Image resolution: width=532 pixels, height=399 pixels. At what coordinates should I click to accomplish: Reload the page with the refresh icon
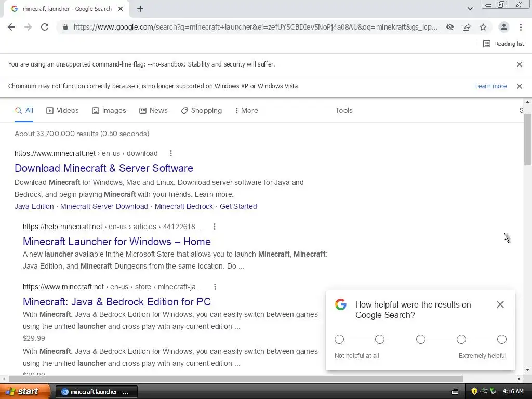(45, 27)
